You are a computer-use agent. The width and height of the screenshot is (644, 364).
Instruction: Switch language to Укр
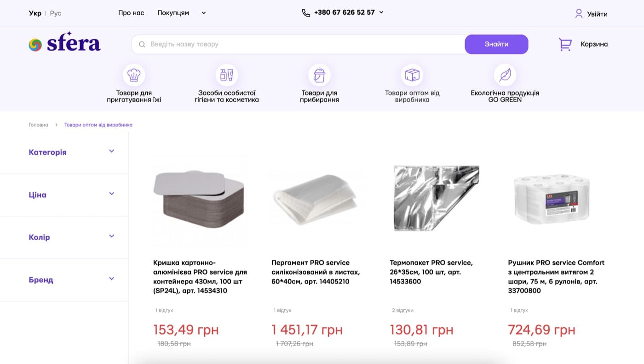coord(35,13)
